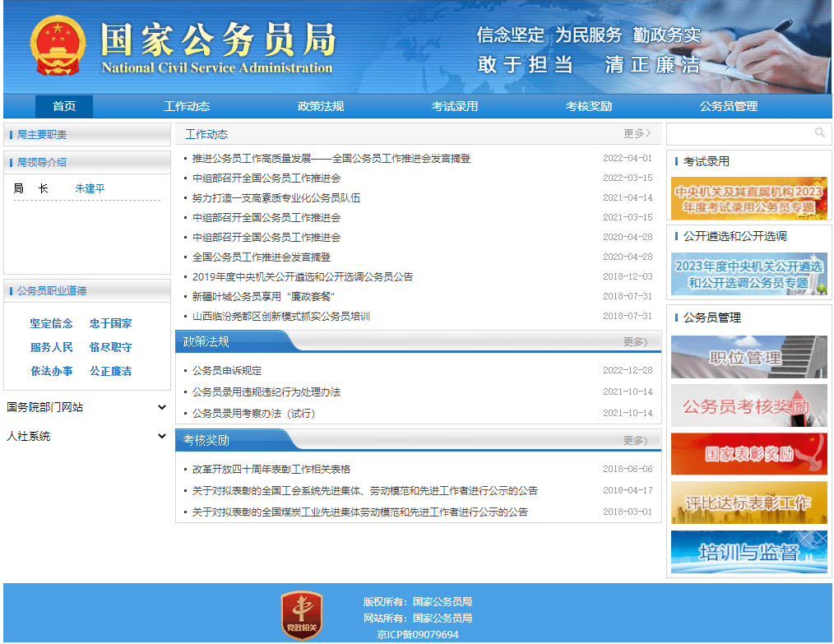Open article 山西临汾尧都区创新模式抓实公务员培训
Image resolution: width=834 pixels, height=644 pixels.
(280, 317)
